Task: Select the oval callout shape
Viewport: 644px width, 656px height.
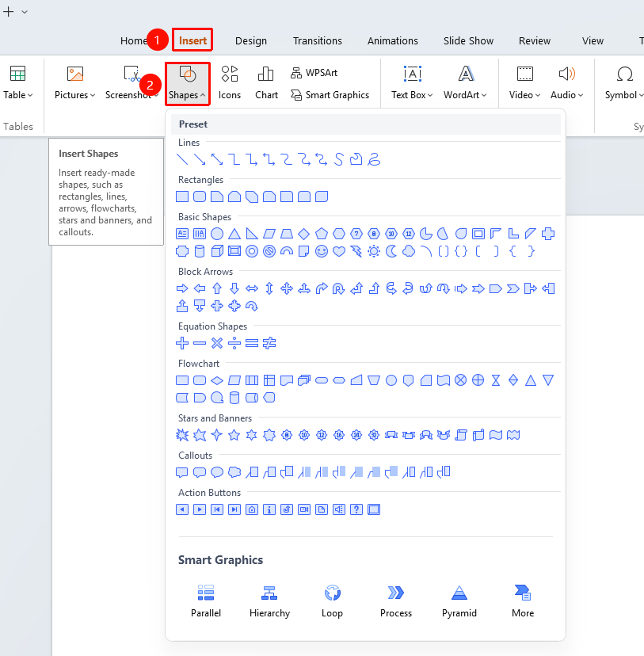Action: (x=216, y=472)
